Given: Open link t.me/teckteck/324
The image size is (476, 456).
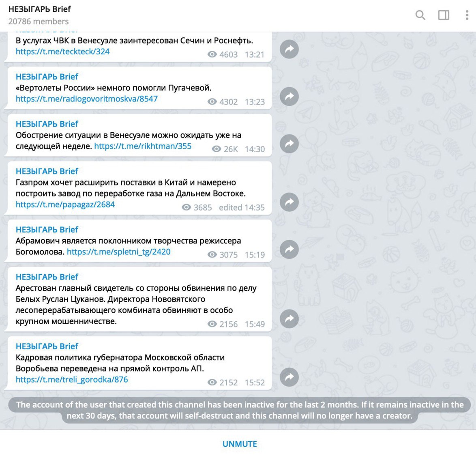Looking at the screenshot, I should point(62,52).
